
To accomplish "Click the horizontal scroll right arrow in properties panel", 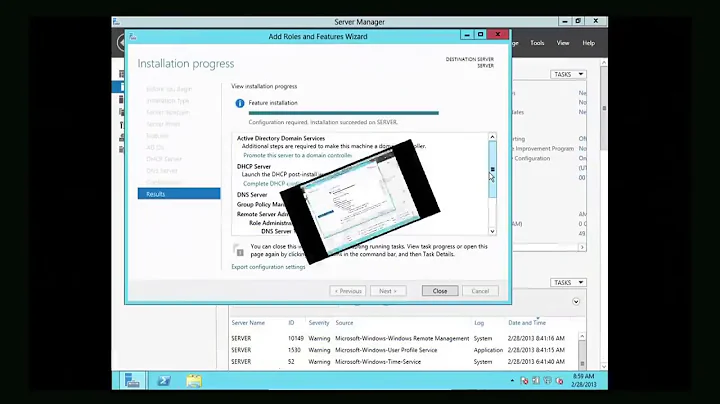I will (x=582, y=247).
